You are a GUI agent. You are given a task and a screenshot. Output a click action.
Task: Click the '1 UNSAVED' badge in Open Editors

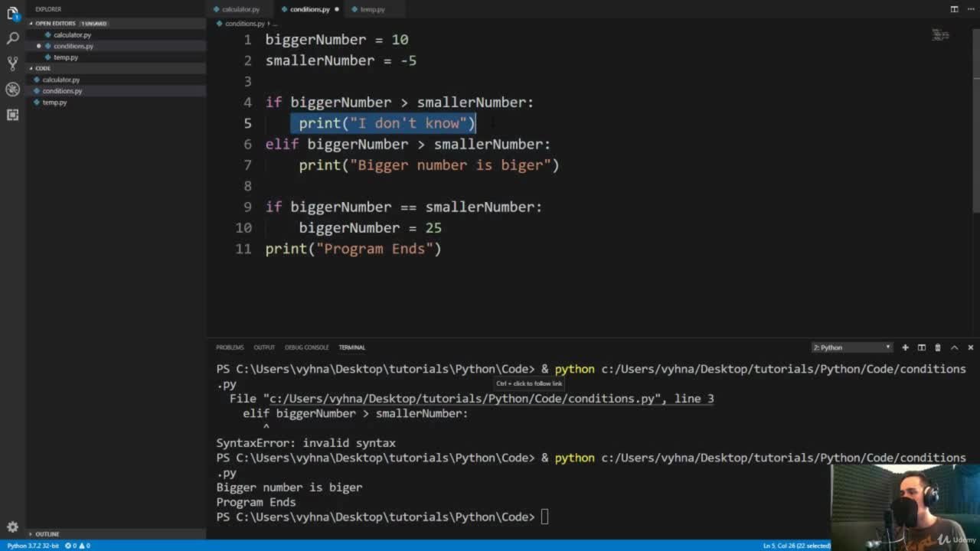[x=94, y=24]
